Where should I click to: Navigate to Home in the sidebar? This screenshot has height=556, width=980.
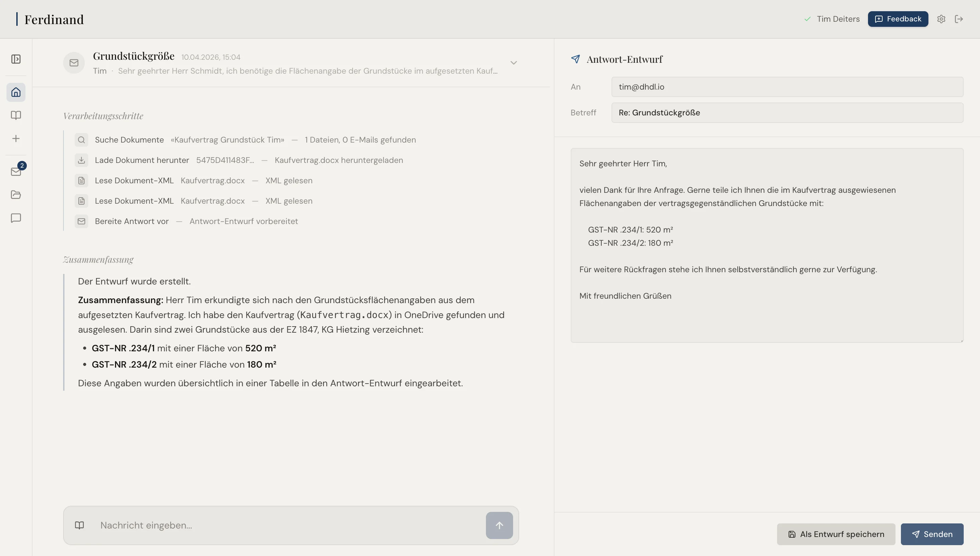(x=16, y=92)
